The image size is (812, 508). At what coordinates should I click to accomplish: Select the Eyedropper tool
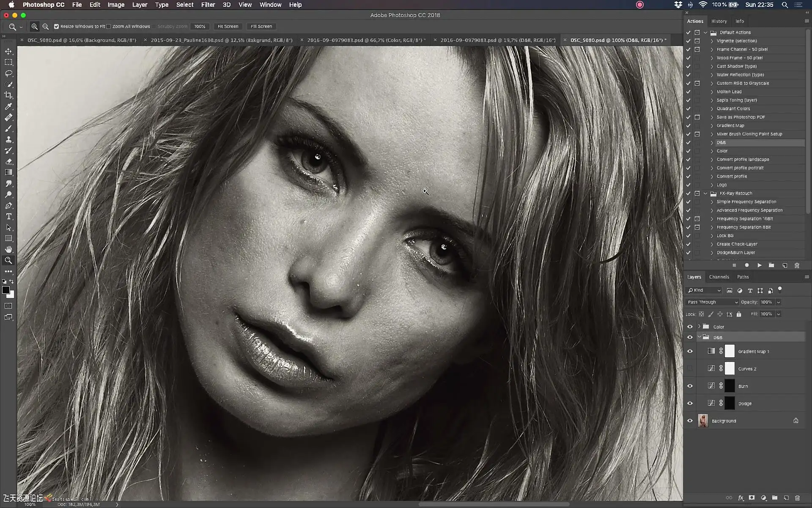(8, 106)
